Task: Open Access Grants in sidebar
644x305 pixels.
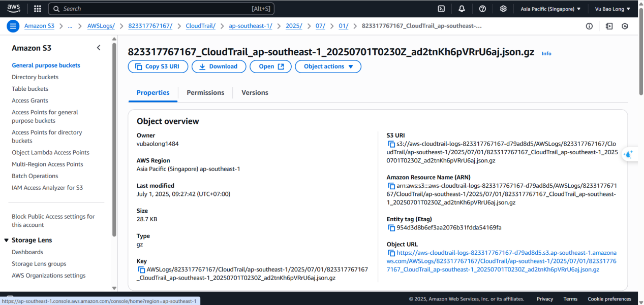Action: point(30,100)
